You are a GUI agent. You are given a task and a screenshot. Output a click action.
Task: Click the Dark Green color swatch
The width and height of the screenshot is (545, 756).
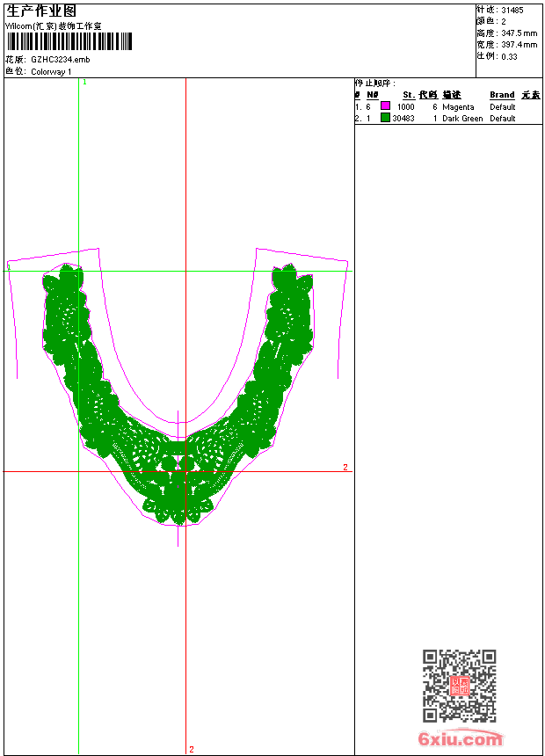385,118
